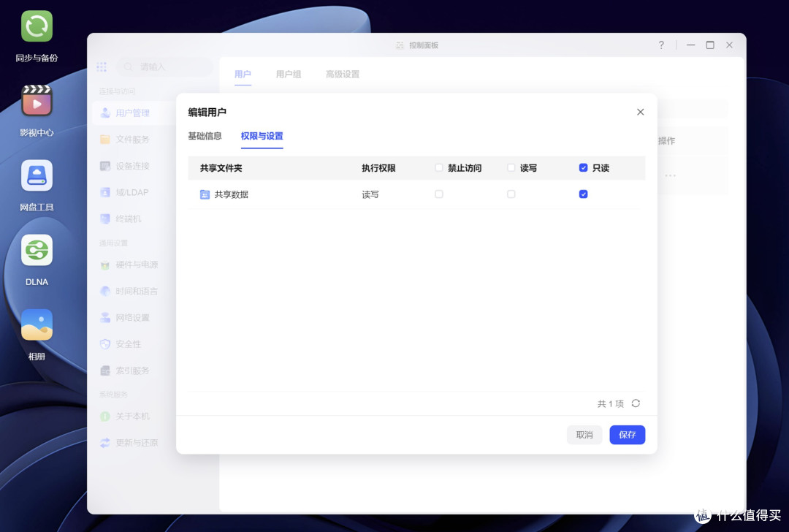Open the 同步与备份 desktop app
Screen dimensions: 789x532
tap(37, 26)
